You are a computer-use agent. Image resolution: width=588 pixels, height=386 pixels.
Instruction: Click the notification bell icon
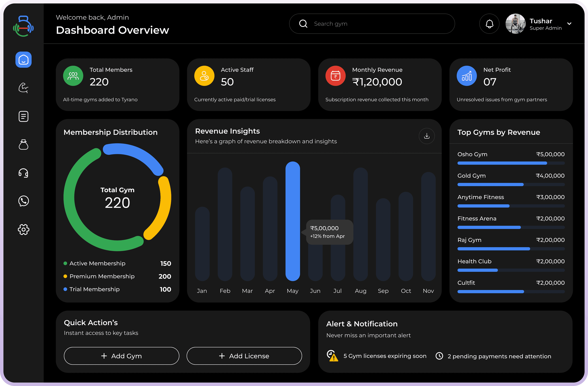click(x=489, y=24)
